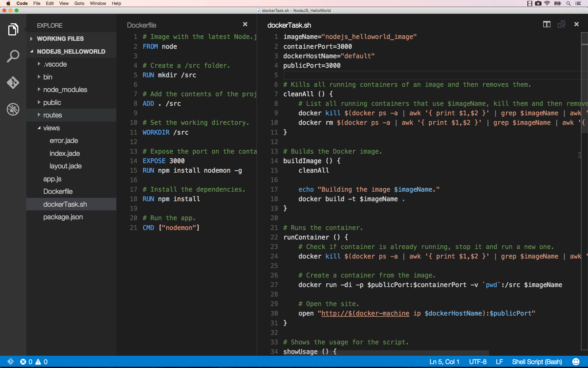Click the Wi-Fi icon in the menu bar

tap(547, 3)
